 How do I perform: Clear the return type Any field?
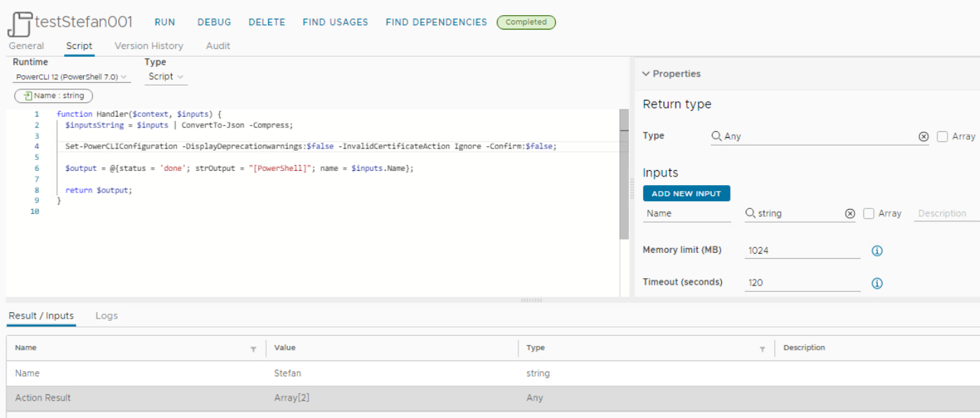coord(924,136)
